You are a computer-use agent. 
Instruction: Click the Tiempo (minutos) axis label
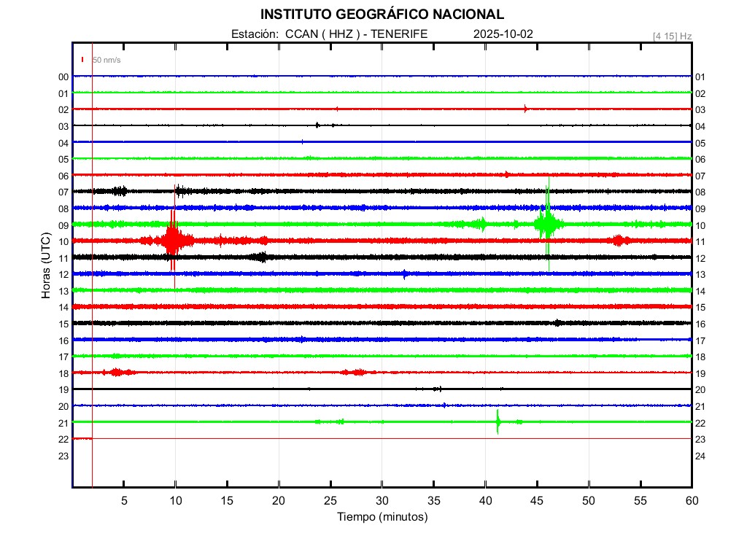[382, 517]
